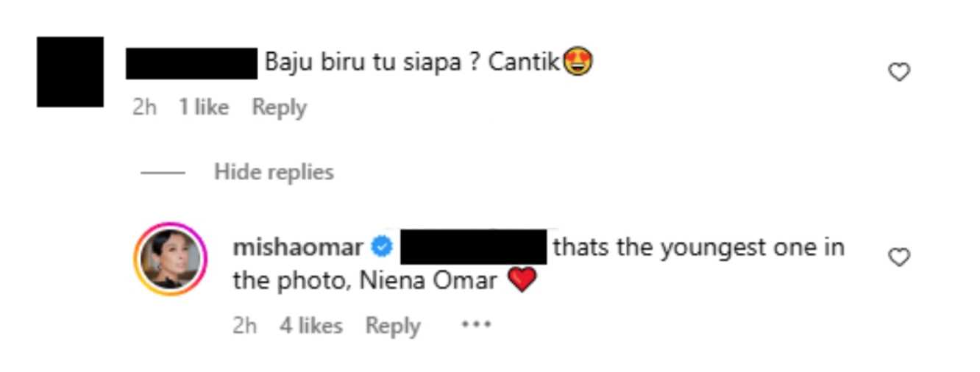Click the blacked-out commenter avatar

coord(70,71)
